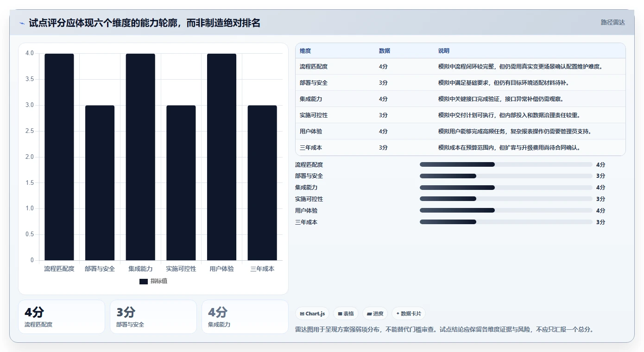Image resolution: width=644 pixels, height=352 pixels.
Task: Click the 用户体验 x-axis label
Action: pyautogui.click(x=221, y=269)
